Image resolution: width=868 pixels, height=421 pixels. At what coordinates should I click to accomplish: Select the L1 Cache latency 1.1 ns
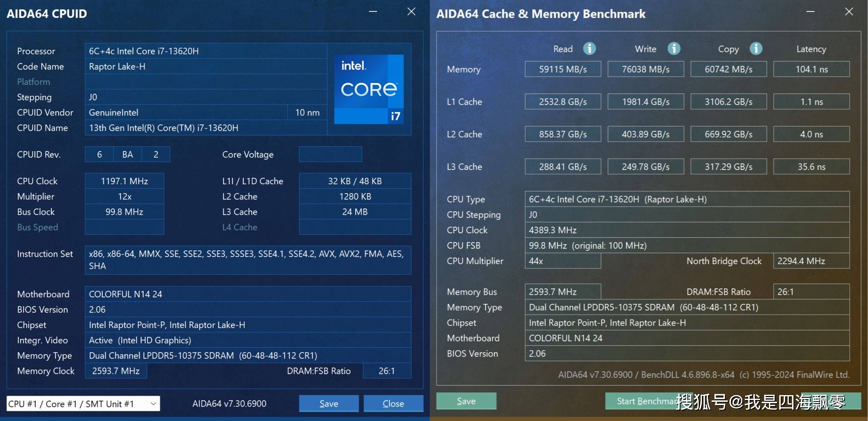pyautogui.click(x=811, y=101)
